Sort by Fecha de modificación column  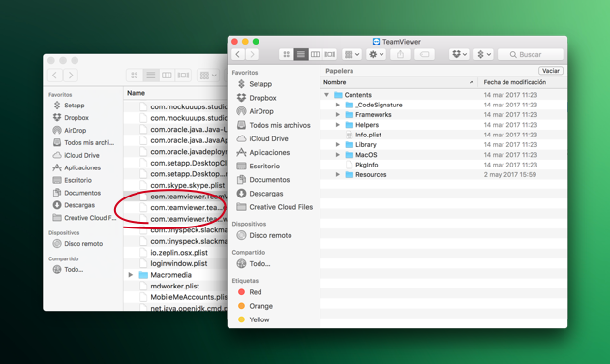pyautogui.click(x=523, y=82)
